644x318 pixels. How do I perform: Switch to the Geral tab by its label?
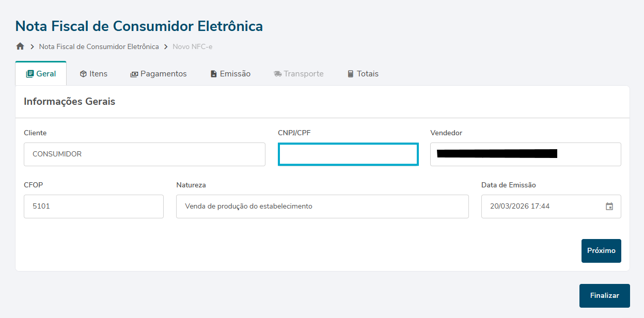(x=46, y=74)
